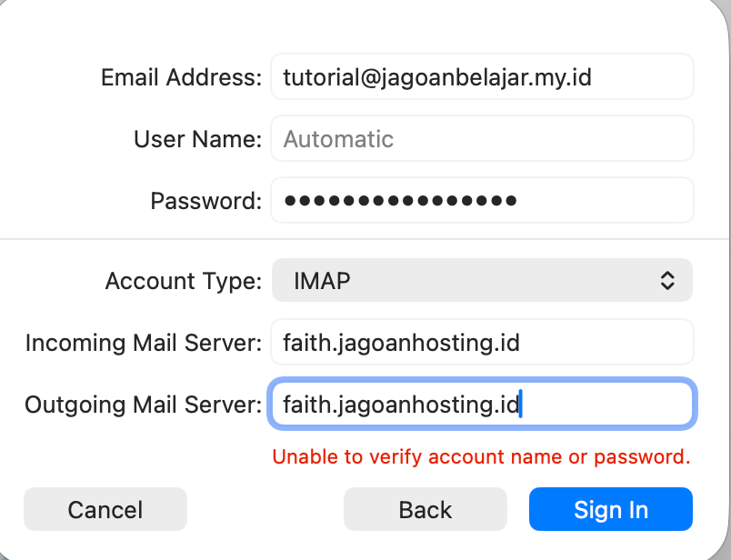Click the Outgoing Mail Server label
This screenshot has width=731, height=560.
pyautogui.click(x=143, y=405)
